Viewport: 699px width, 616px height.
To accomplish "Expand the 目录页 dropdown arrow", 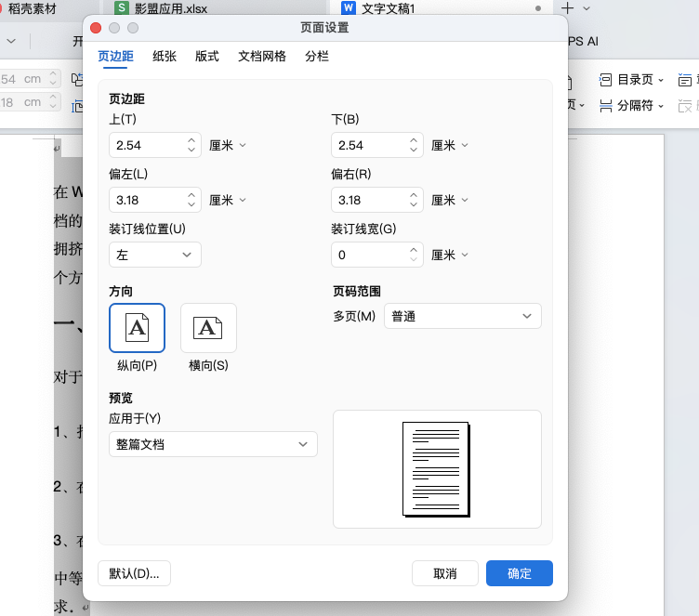I will point(661,81).
